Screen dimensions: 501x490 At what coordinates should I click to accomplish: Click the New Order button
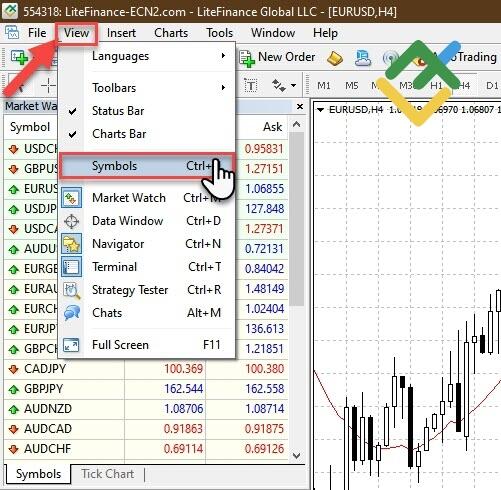pyautogui.click(x=277, y=57)
